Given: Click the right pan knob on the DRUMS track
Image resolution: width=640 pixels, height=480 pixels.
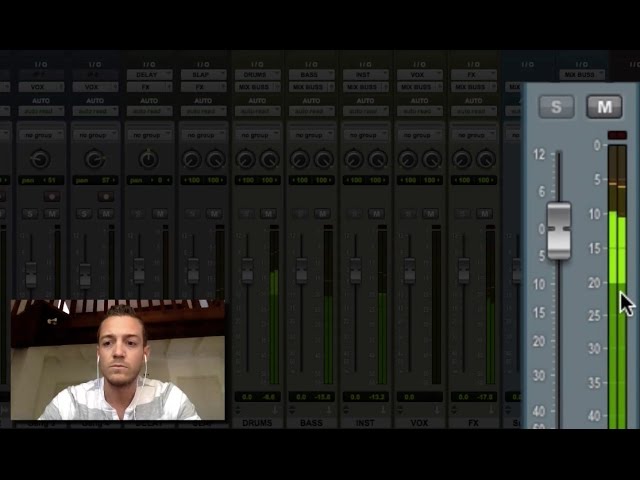Looking at the screenshot, I should [269, 159].
